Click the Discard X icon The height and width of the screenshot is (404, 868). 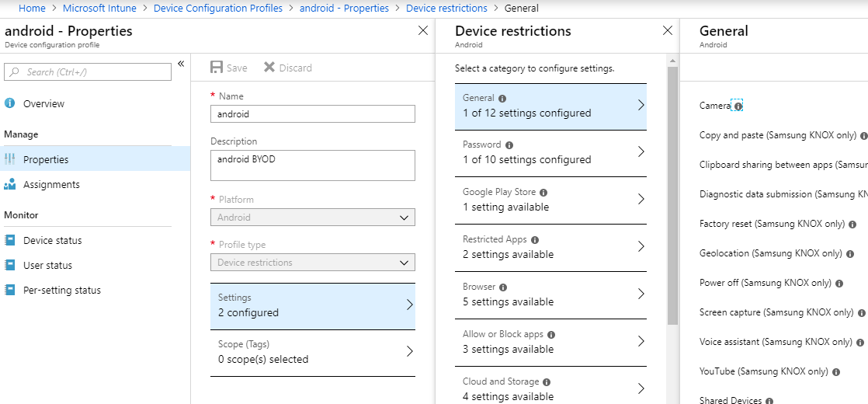(x=269, y=68)
